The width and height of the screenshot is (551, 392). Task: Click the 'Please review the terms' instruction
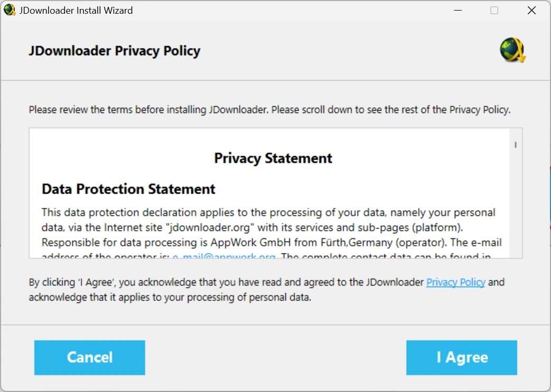(270, 110)
